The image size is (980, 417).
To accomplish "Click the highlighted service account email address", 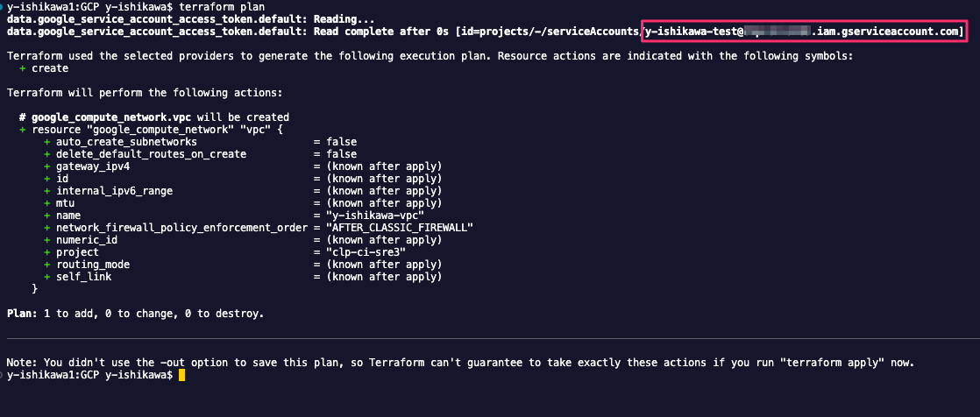I will pos(805,32).
